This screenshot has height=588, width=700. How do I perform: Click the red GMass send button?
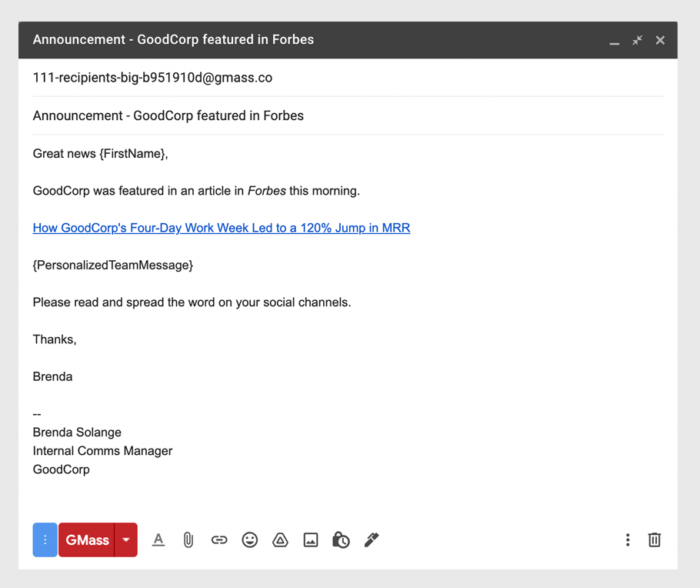tap(87, 540)
